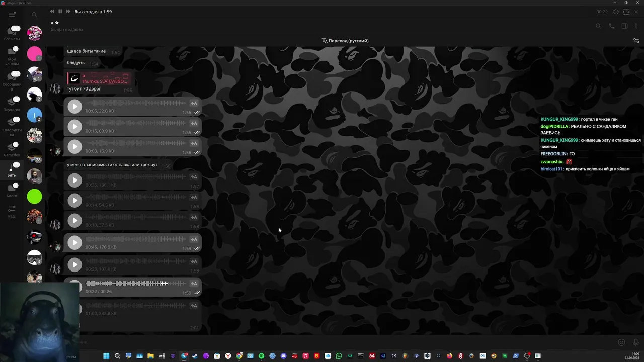Open taskbar clock showing 16:00

point(632,356)
